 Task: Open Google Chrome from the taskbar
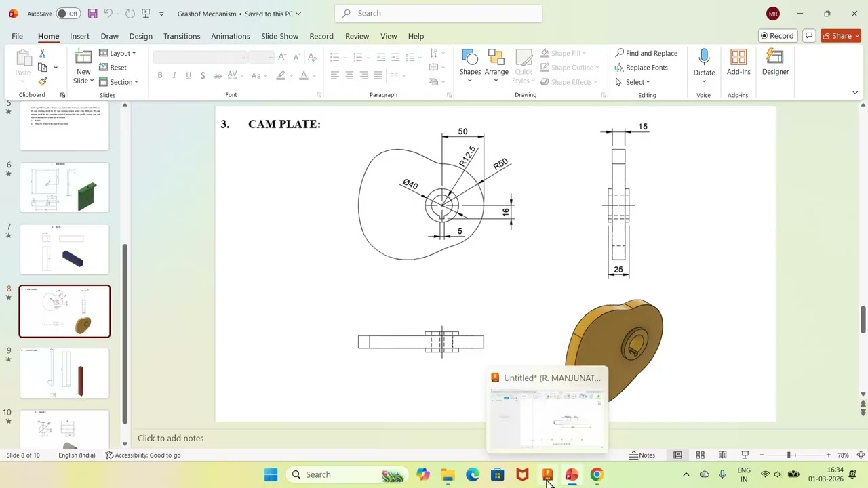(x=597, y=474)
